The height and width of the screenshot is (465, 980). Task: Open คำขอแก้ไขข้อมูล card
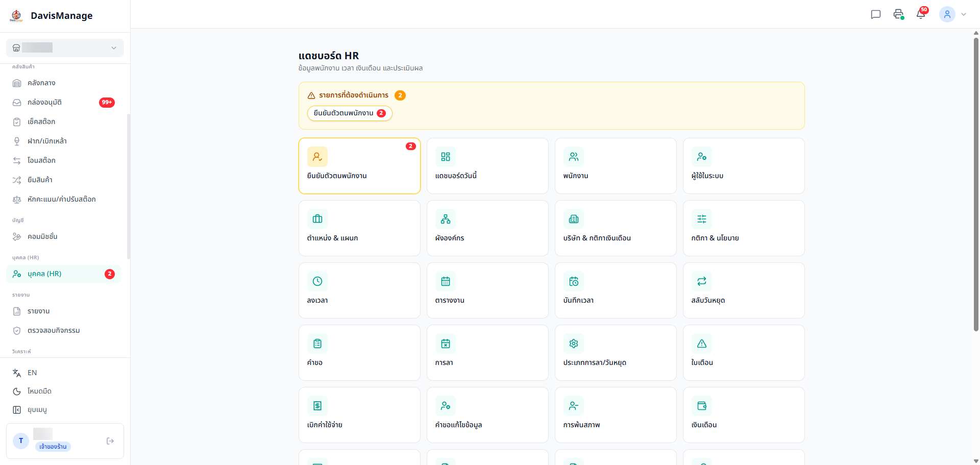tap(487, 415)
